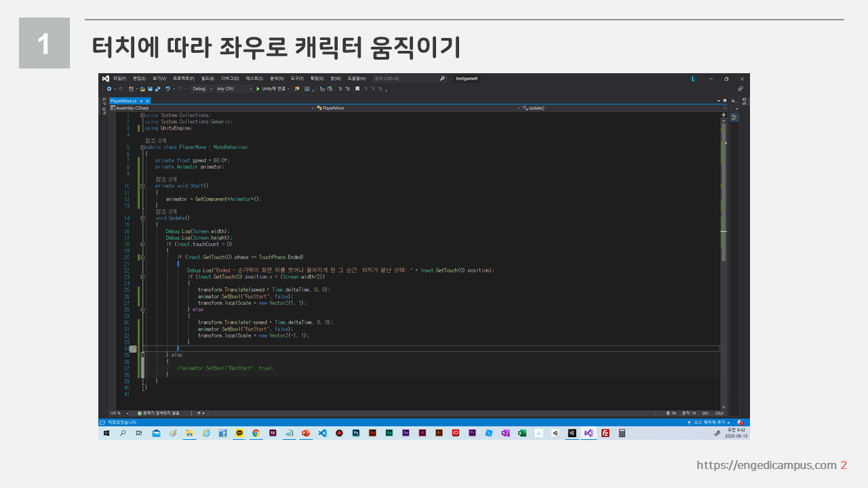Open the 프로젝트(P) menu
The width and height of the screenshot is (868, 488).
(184, 79)
